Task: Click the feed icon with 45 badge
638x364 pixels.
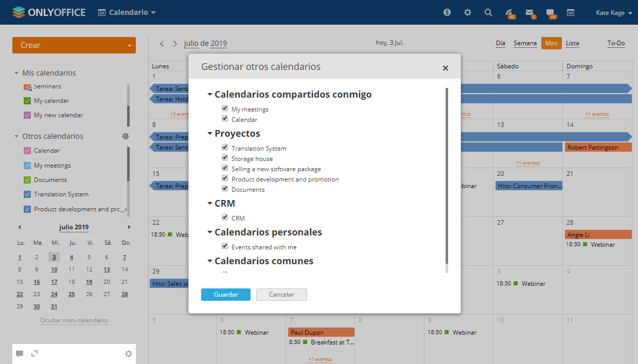Action: point(509,12)
